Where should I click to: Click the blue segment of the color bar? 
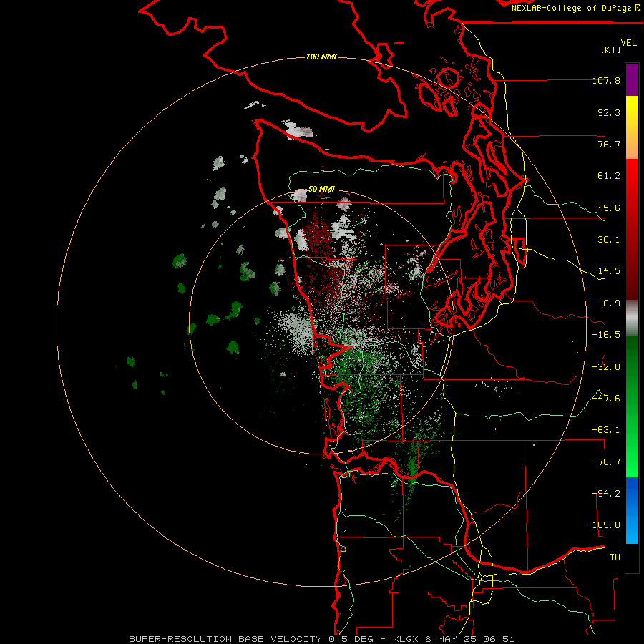tap(632, 510)
